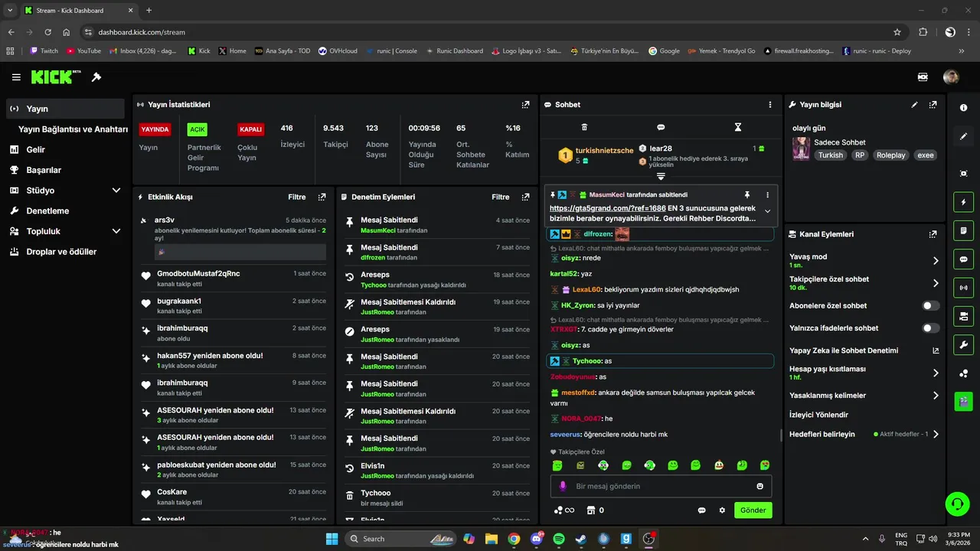The image size is (980, 551).
Task: Click the speech bubble icon under Sohbet title
Action: pos(661,127)
